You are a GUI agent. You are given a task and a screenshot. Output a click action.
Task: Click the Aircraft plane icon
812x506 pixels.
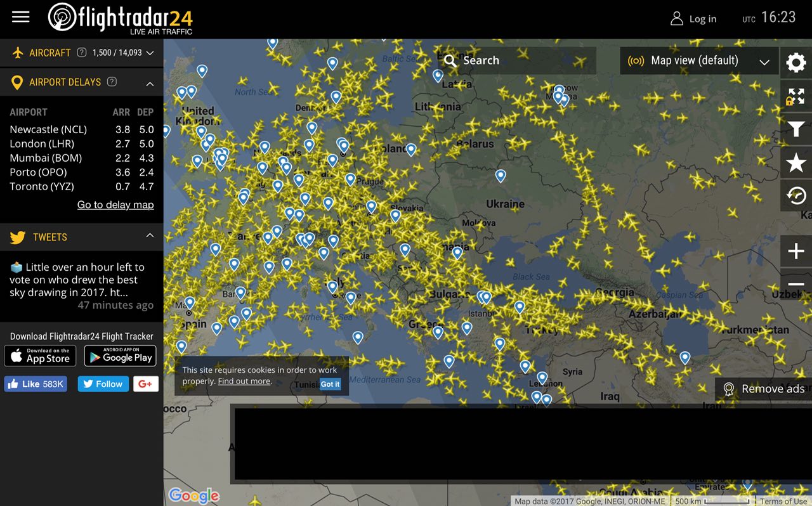tap(18, 53)
